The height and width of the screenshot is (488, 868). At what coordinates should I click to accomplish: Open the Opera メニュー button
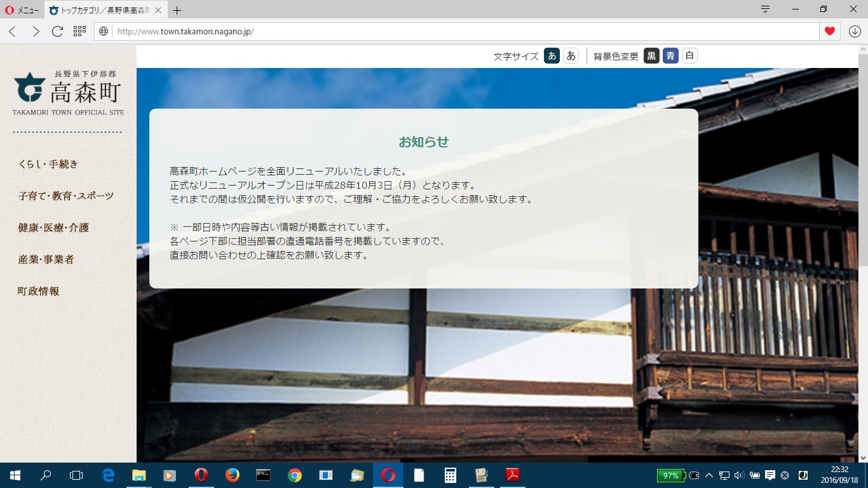coord(22,10)
